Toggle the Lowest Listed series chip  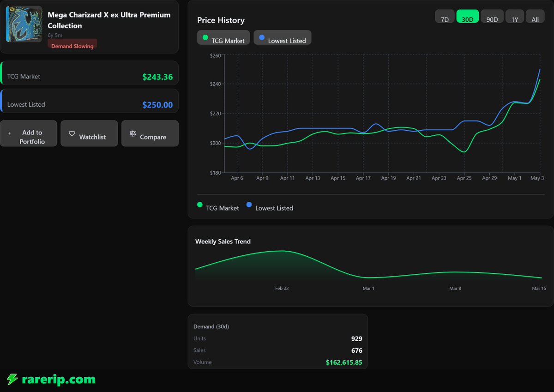pos(283,38)
